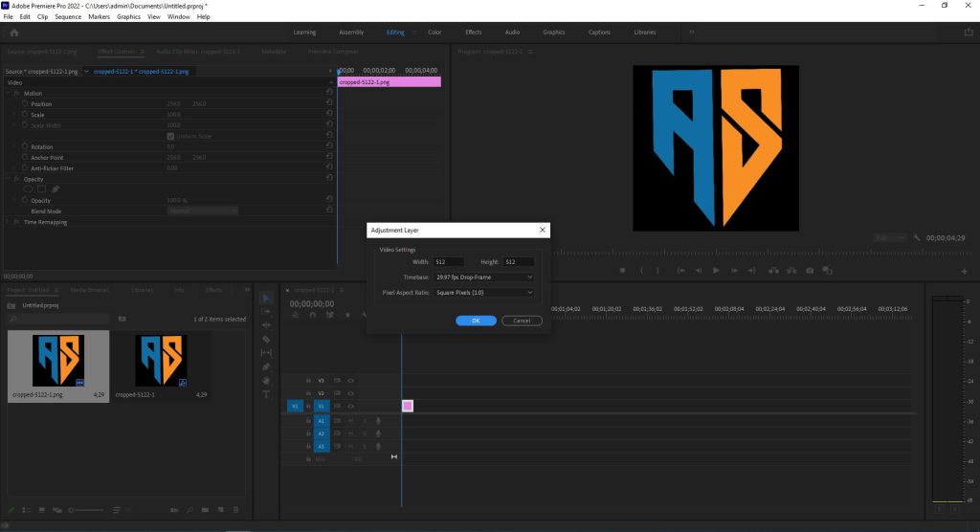This screenshot has width=980, height=532.
Task: Open the Sequence menu
Action: coord(68,17)
